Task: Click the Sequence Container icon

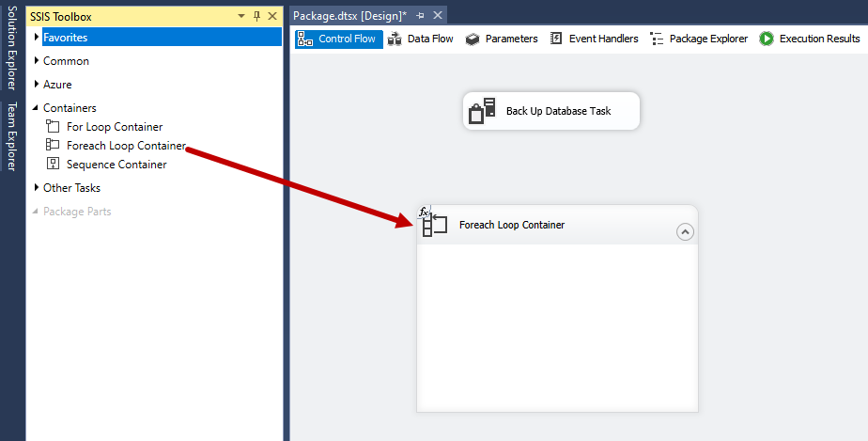Action: [x=53, y=164]
